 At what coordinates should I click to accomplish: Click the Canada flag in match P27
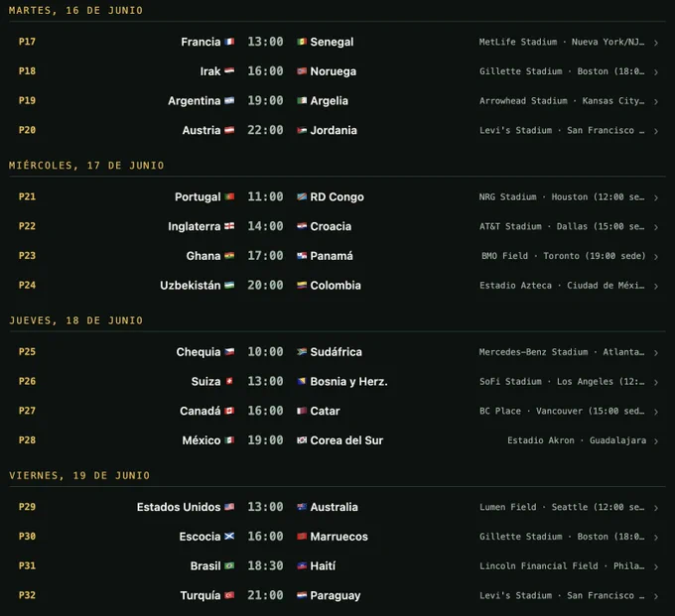tap(229, 411)
